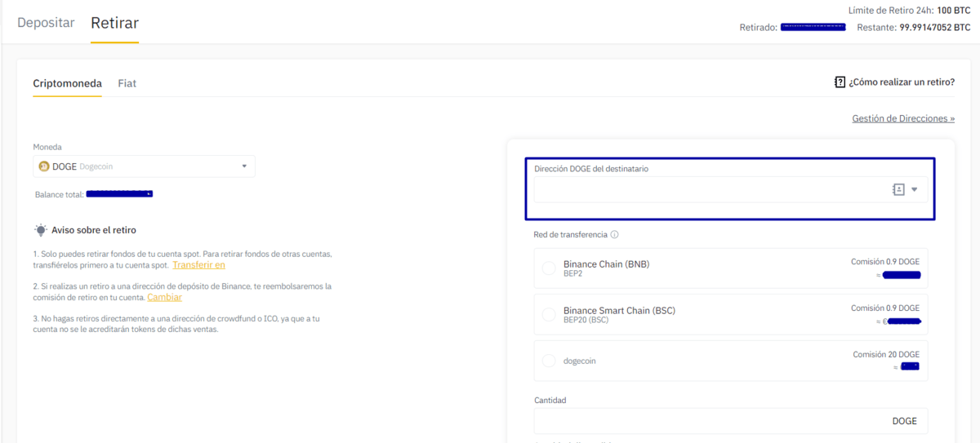Open Gestión de Direcciones link
This screenshot has height=443, width=980.
click(903, 118)
